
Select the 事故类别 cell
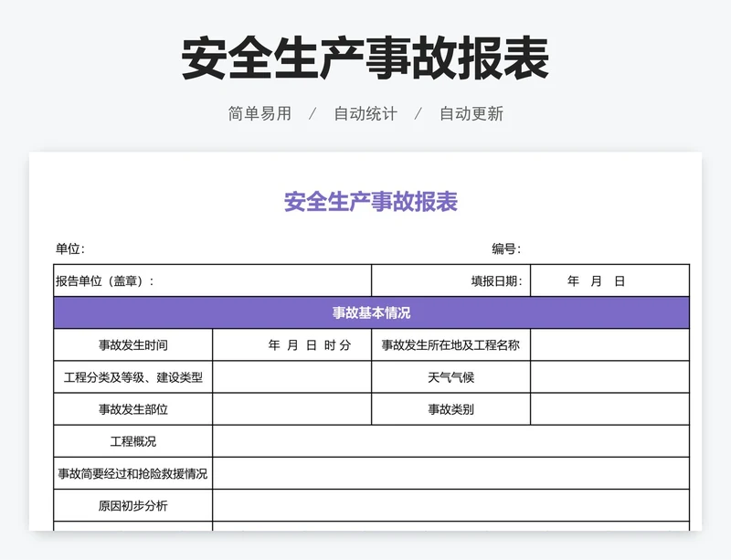pyautogui.click(x=450, y=409)
